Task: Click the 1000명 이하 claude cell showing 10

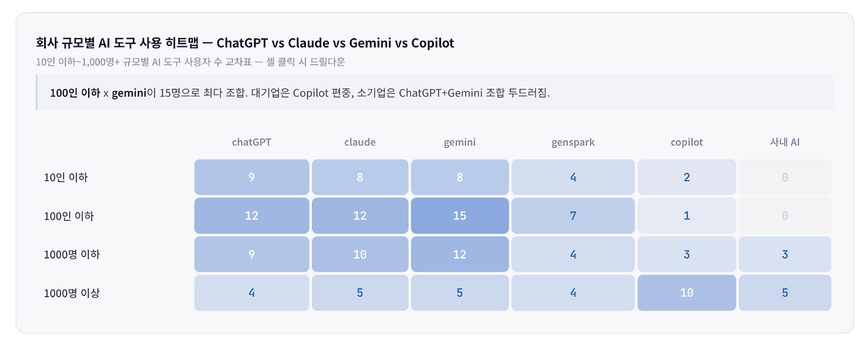Action: point(360,254)
